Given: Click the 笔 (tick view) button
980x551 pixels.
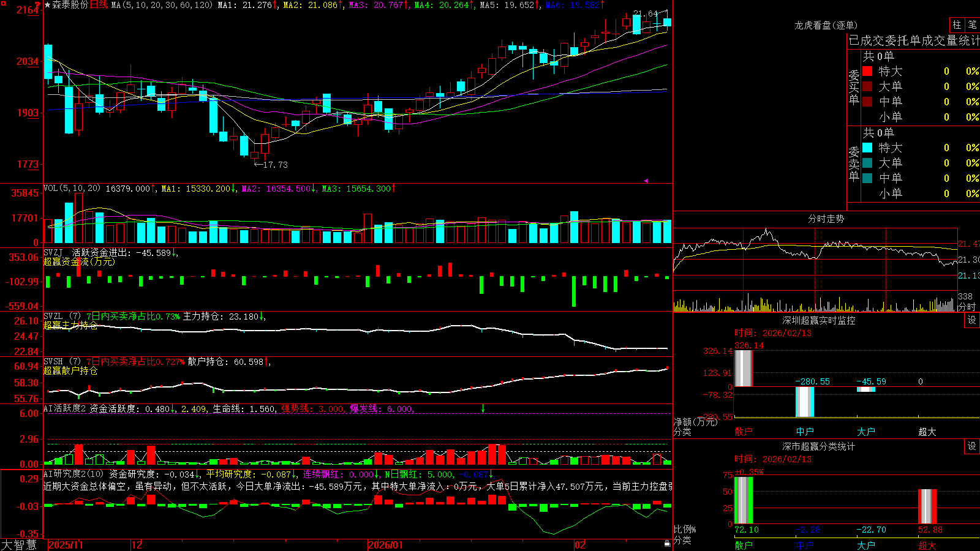Looking at the screenshot, I should [972, 25].
